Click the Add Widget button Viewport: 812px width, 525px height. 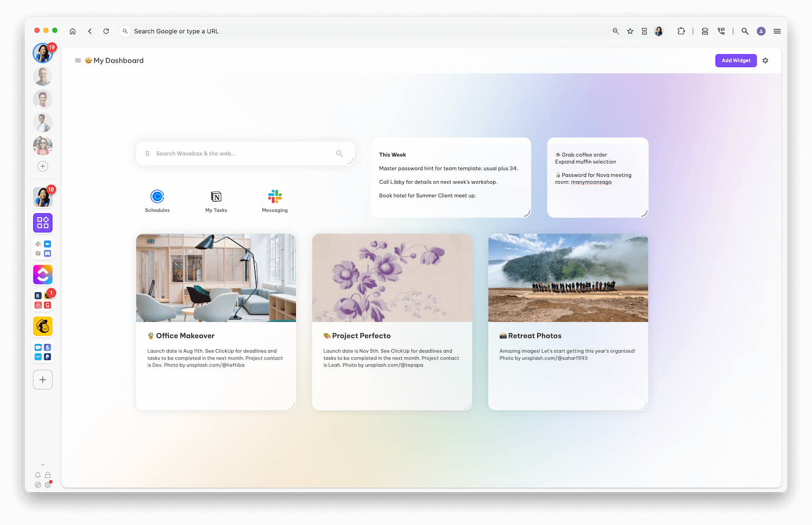pos(736,60)
